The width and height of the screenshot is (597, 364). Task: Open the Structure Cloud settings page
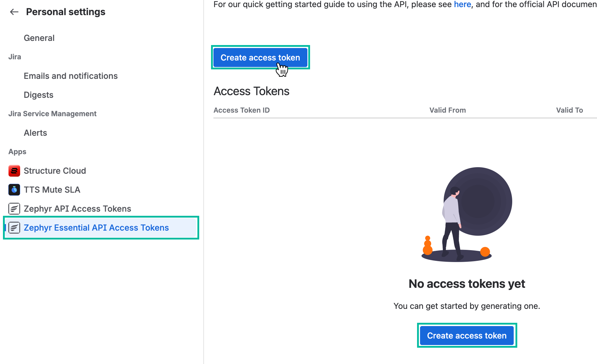(55, 171)
